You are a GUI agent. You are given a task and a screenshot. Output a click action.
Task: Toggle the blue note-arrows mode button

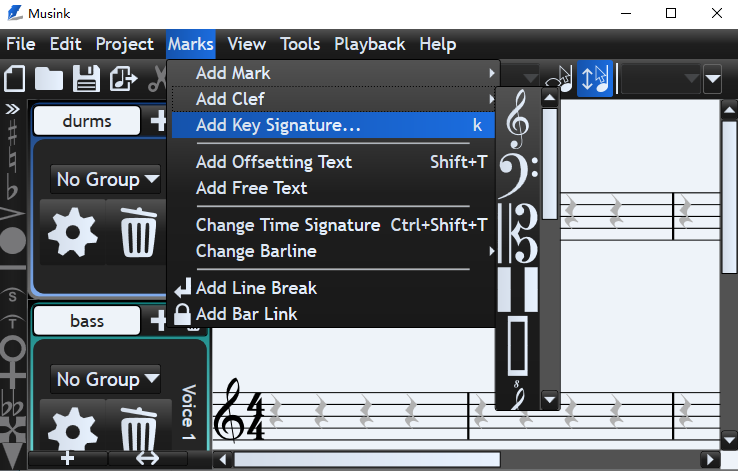[x=596, y=78]
